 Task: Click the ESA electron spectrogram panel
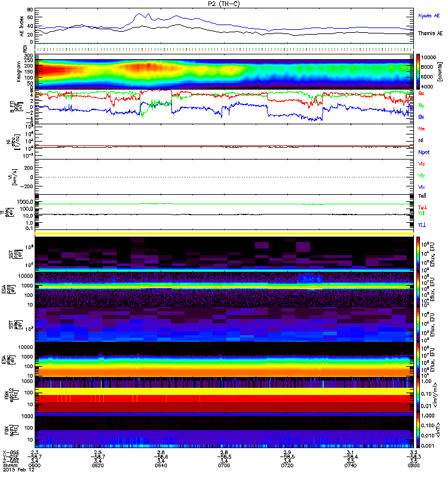pos(224,360)
